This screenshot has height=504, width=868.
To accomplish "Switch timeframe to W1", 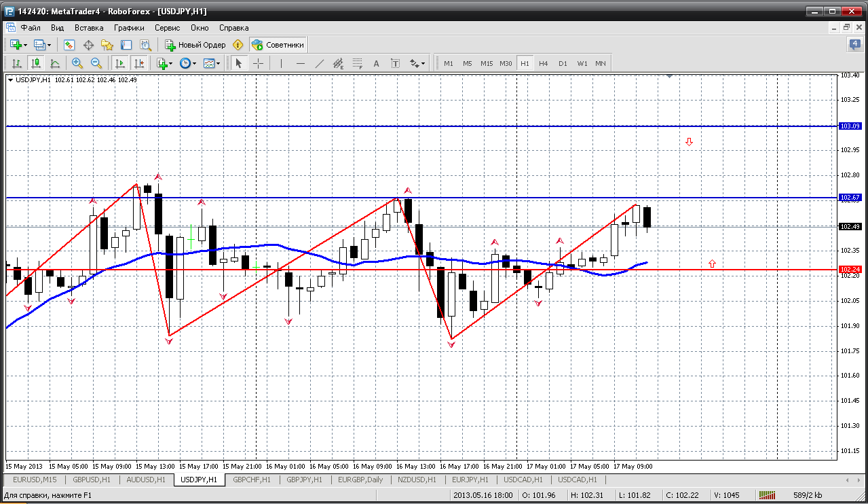I will coord(582,63).
